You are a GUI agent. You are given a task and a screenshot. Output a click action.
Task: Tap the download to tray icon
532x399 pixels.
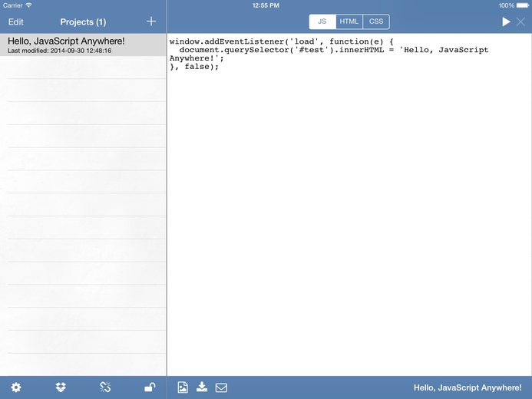202,387
